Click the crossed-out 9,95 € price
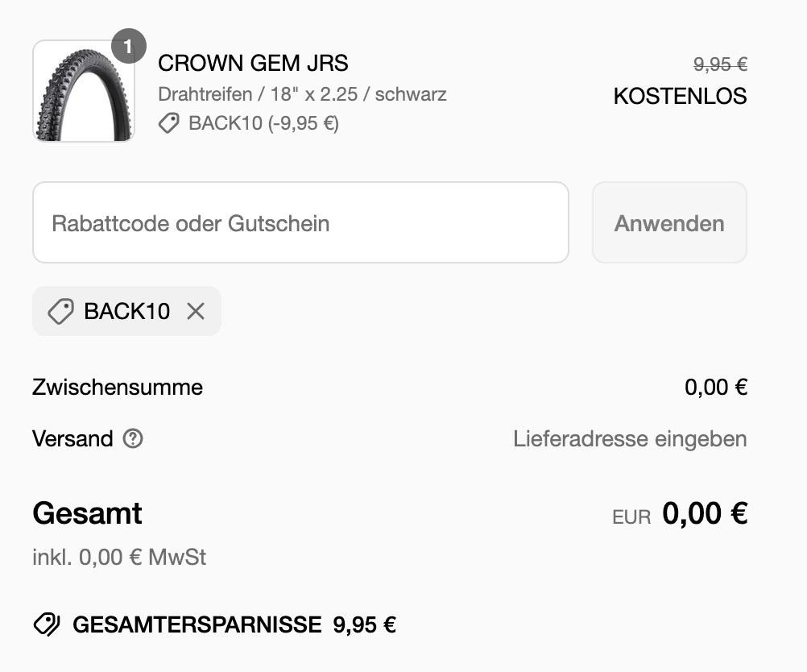 [x=719, y=64]
